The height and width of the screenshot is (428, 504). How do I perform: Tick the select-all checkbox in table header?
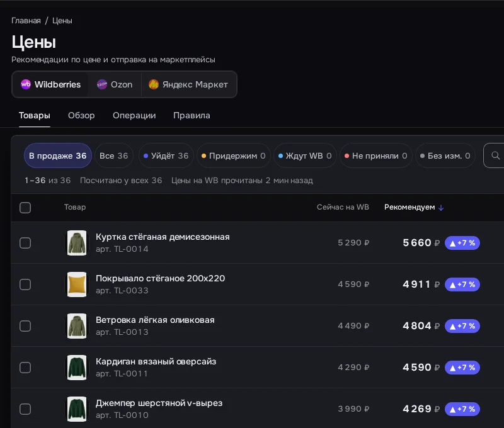[x=25, y=208]
